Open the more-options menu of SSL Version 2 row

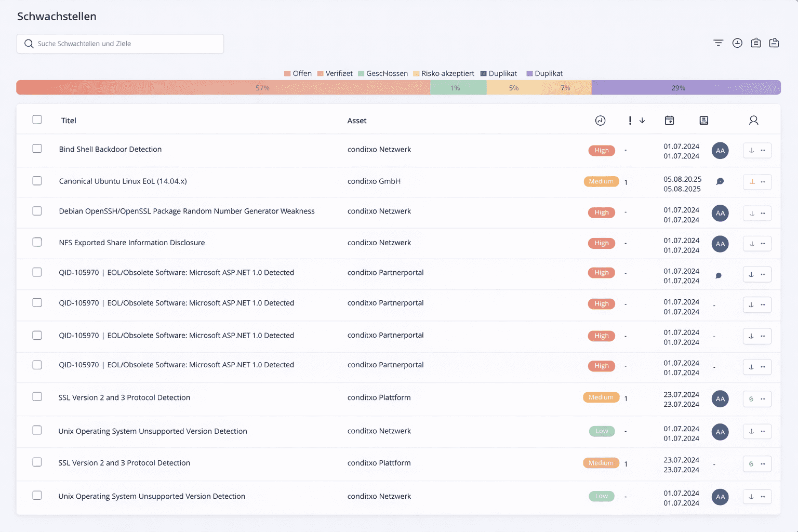pyautogui.click(x=763, y=399)
